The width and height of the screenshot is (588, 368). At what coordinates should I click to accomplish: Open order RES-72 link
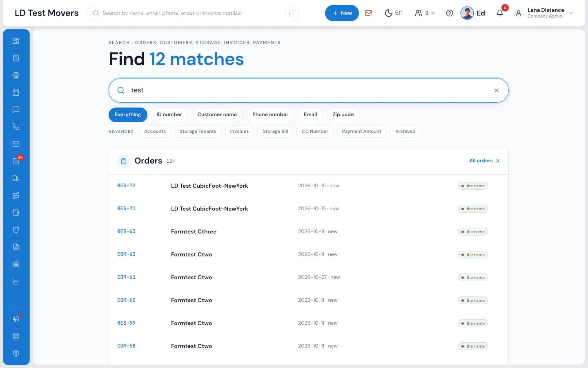pos(126,186)
